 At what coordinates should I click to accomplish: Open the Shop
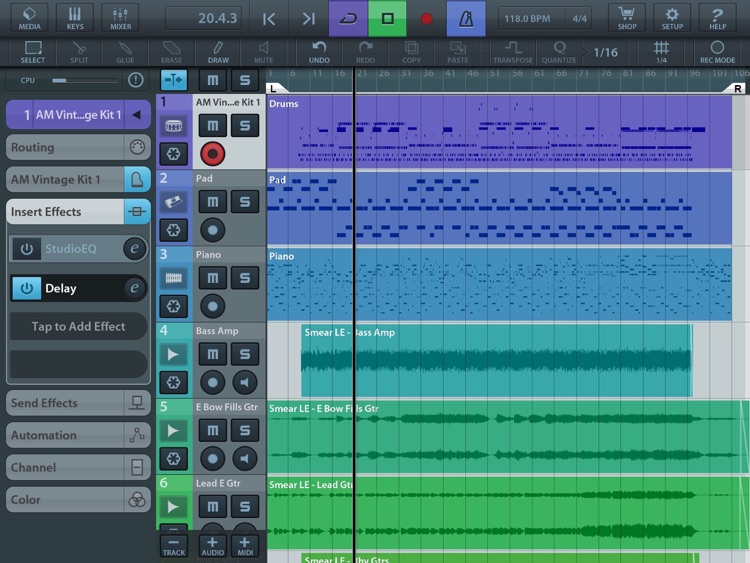(x=627, y=18)
